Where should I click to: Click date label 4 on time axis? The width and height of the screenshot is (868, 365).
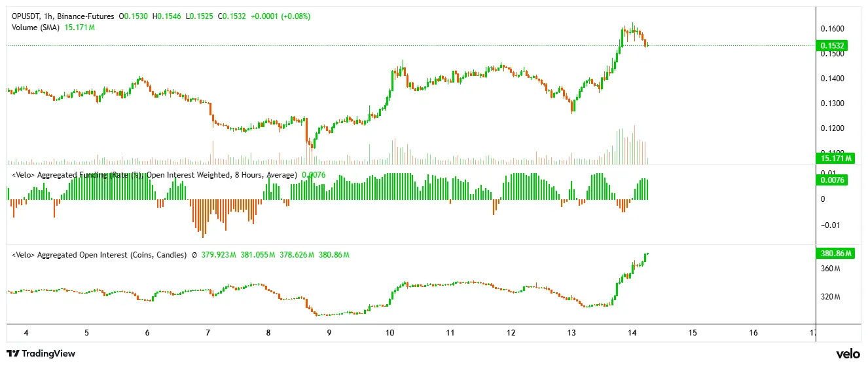[x=26, y=333]
